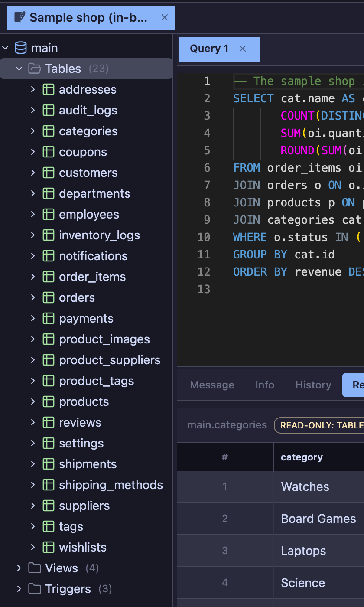Image resolution: width=364 pixels, height=607 pixels.
Task: Click the main.categories result label
Action: (x=227, y=425)
